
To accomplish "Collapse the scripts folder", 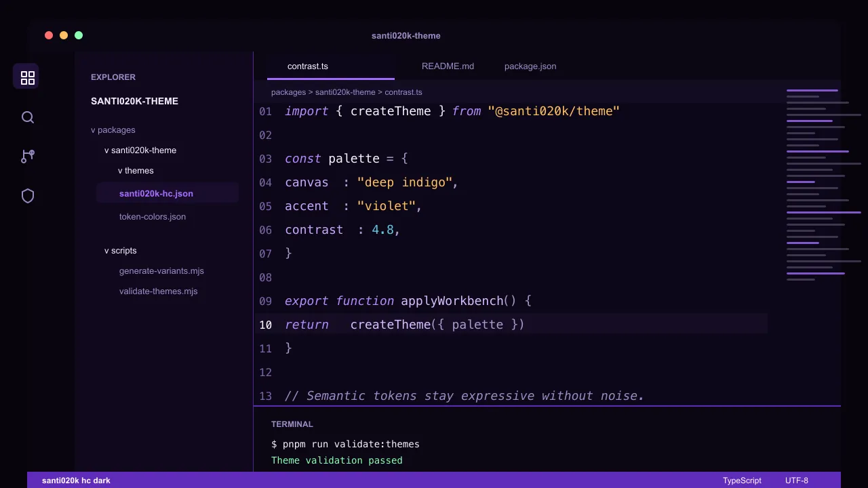I will [x=121, y=250].
